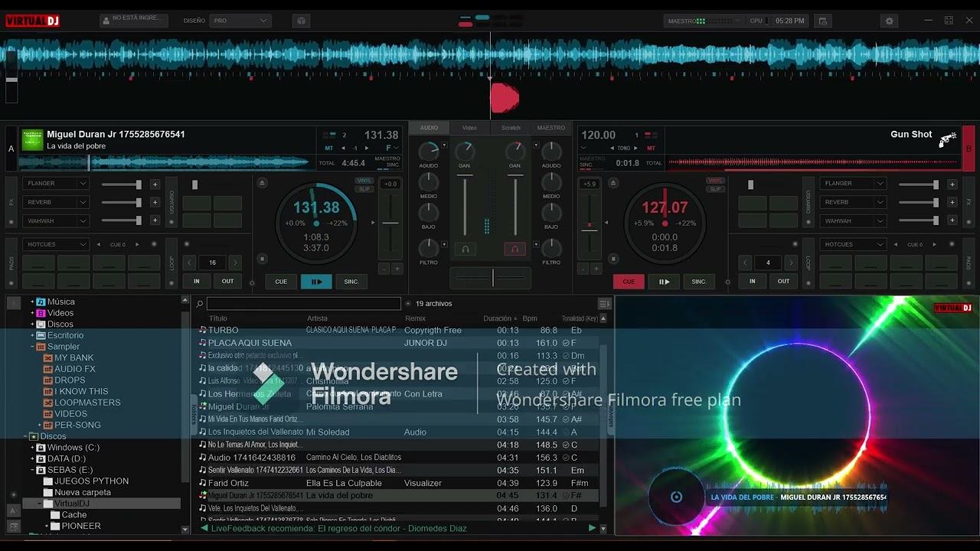The width and height of the screenshot is (980, 551).
Task: Nudge the deck B pitch up with the plus button
Action: point(596,269)
